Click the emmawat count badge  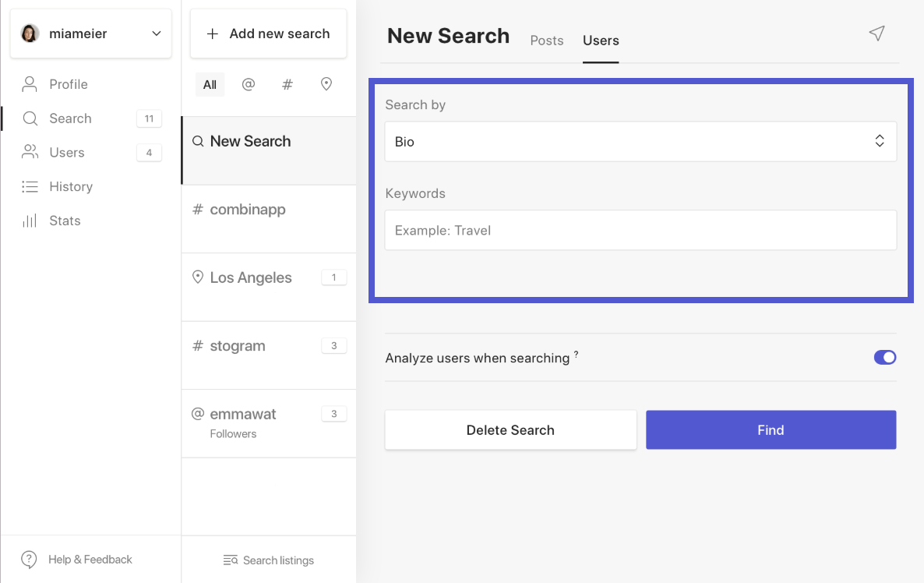pos(333,414)
